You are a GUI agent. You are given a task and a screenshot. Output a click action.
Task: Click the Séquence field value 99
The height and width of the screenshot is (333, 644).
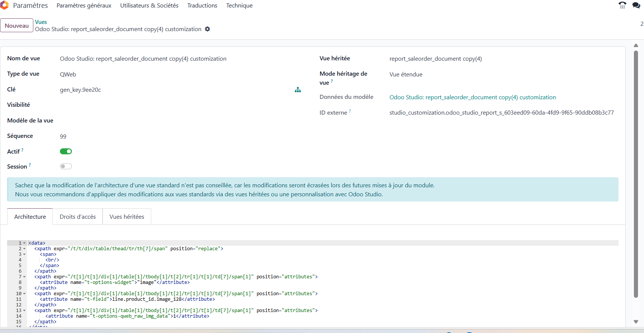[63, 136]
